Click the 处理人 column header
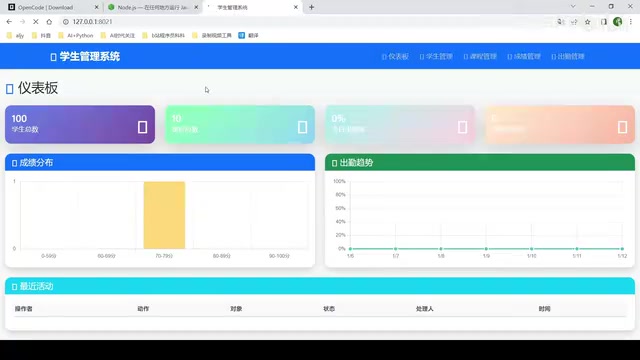This screenshot has width=640, height=360. click(x=424, y=309)
